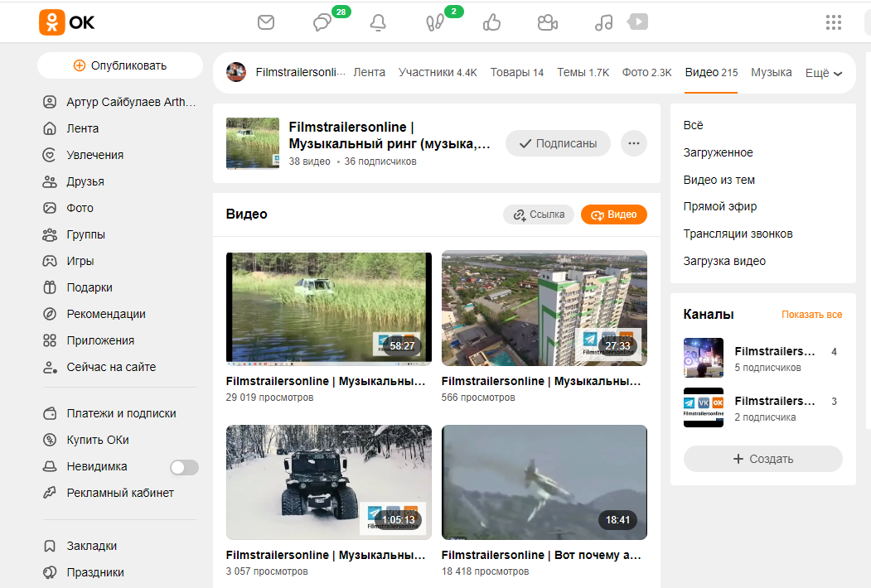This screenshot has width=871, height=588.
Task: Open the video player icon in header
Action: pyautogui.click(x=637, y=22)
